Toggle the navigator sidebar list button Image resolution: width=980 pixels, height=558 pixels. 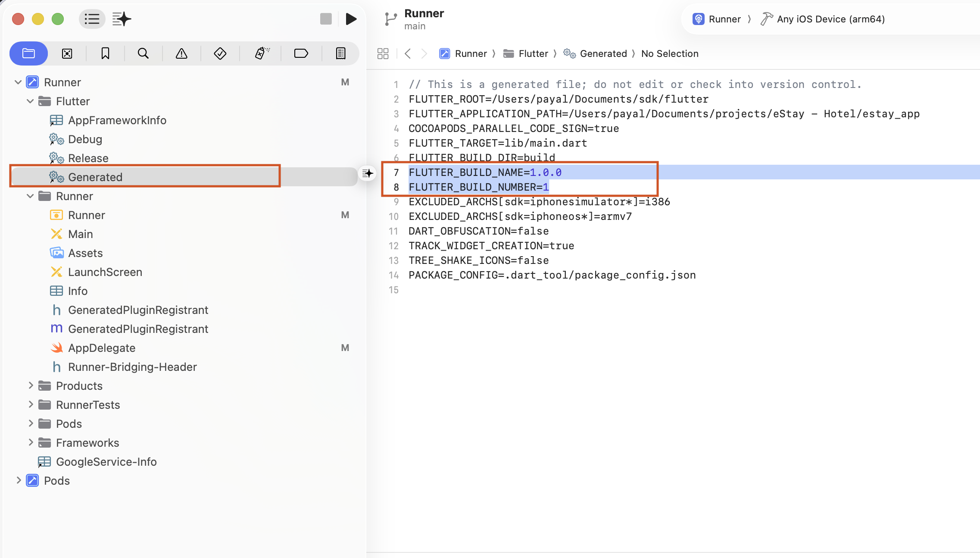(92, 19)
